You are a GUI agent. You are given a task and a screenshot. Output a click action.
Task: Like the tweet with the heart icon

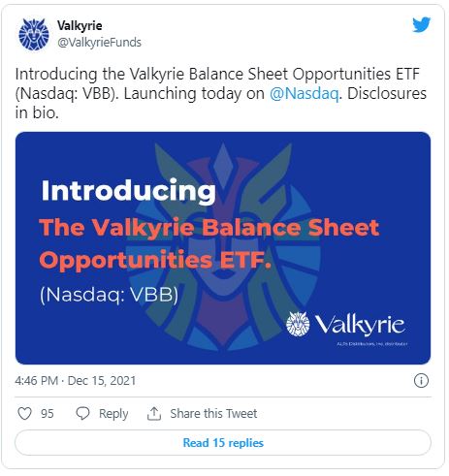[x=24, y=413]
